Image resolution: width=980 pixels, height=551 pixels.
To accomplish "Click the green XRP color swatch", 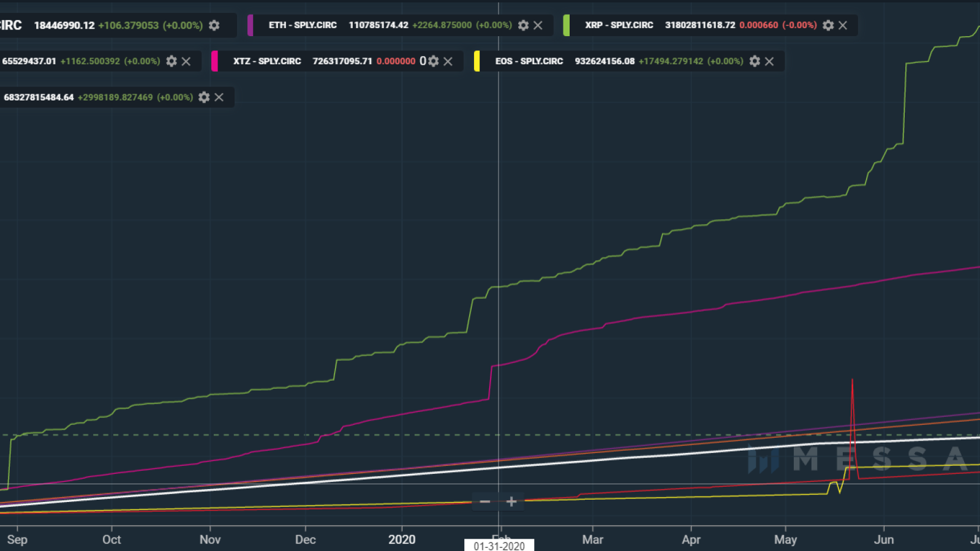I will click(x=566, y=25).
